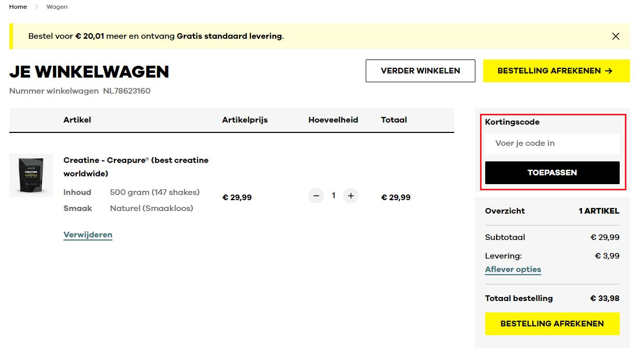The image size is (644, 360).
Task: Decrease Creatine quantity with minus button
Action: 316,196
